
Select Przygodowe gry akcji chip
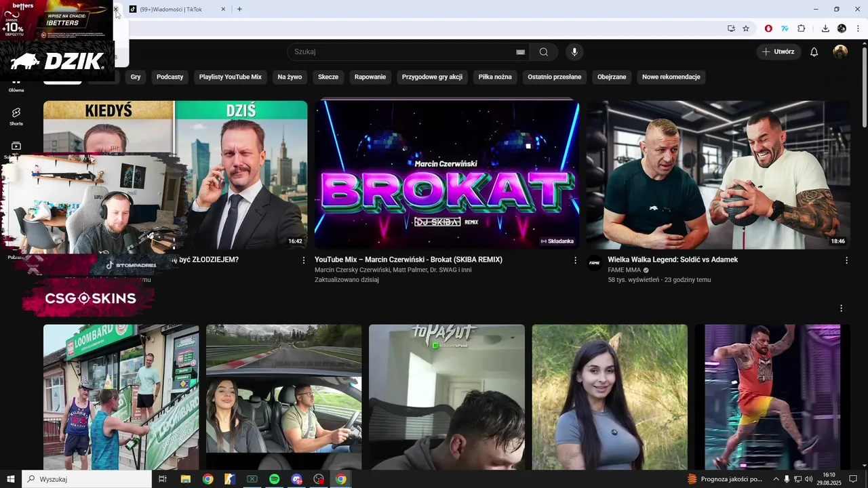point(432,77)
